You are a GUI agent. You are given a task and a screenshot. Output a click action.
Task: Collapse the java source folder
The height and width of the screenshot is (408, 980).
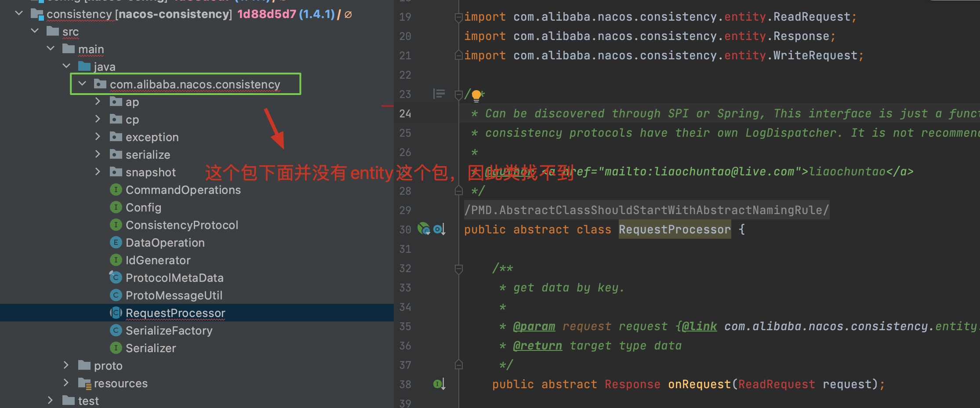tap(66, 66)
